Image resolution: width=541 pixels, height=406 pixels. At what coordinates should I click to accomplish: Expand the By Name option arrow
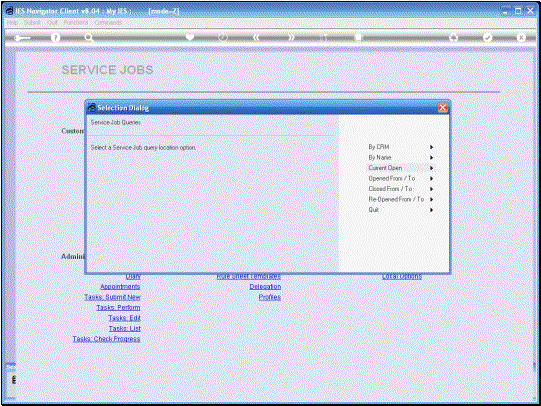[431, 158]
